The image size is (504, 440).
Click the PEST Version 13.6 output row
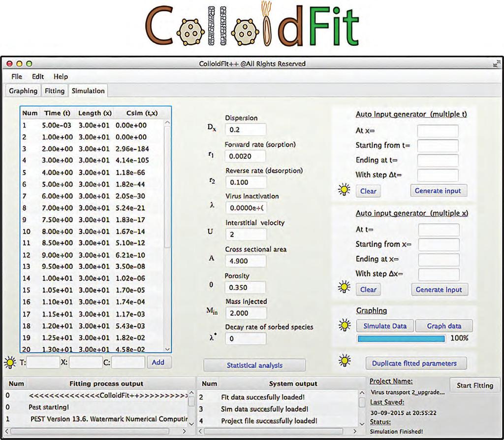pyautogui.click(x=96, y=419)
